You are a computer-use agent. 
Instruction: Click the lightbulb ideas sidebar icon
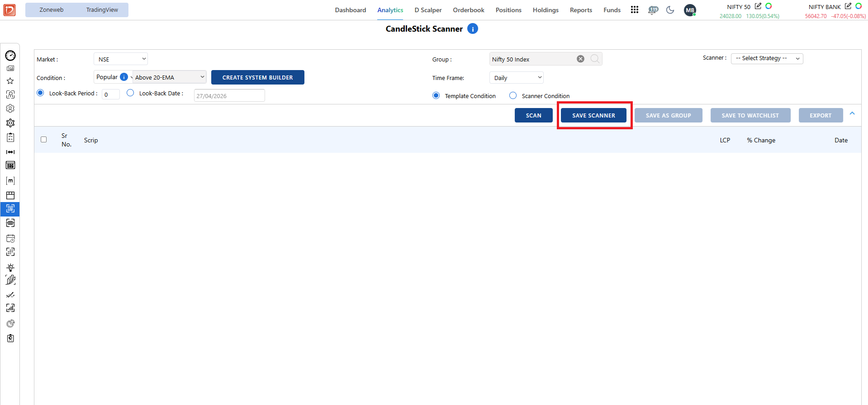[x=10, y=267]
